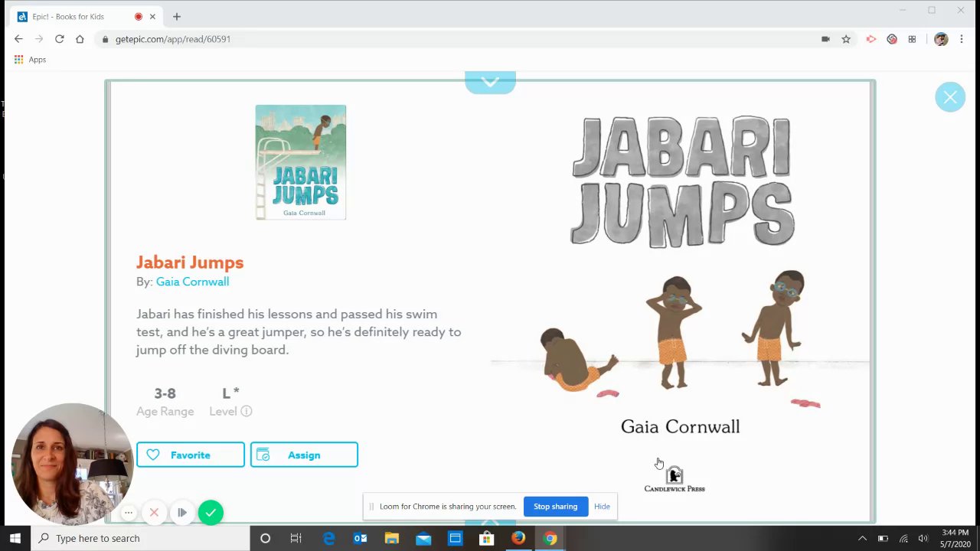Click the book title Jabari Jumps heading
Image resolution: width=980 pixels, height=551 pixels.
tap(190, 262)
